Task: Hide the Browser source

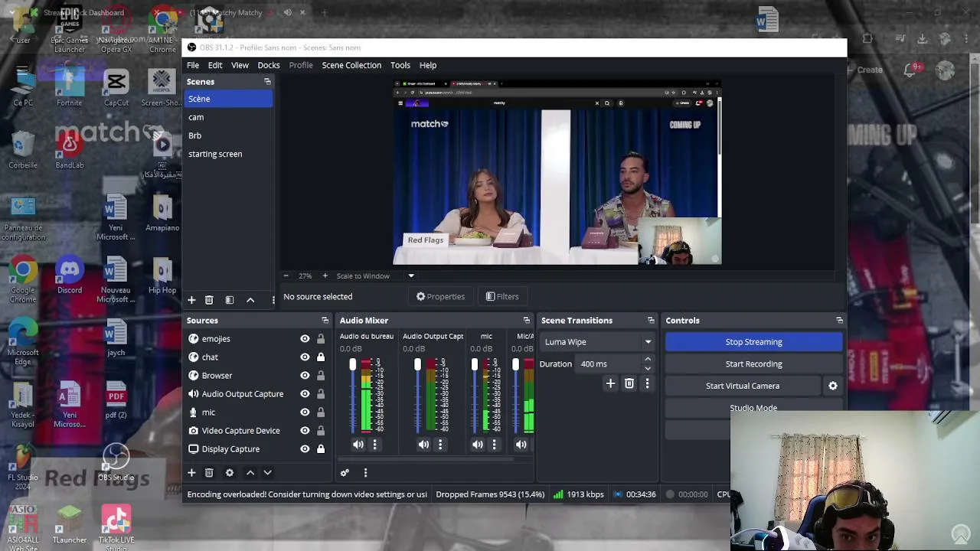Action: (305, 376)
